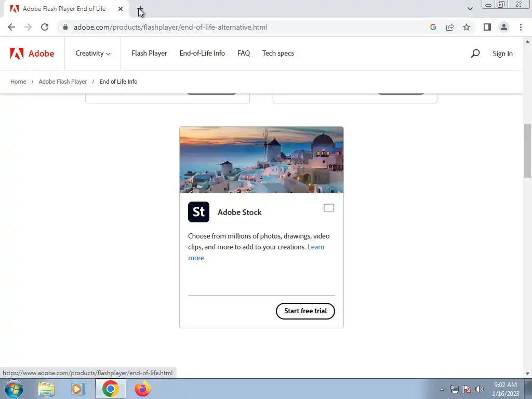Click the padlock site info icon
The width and height of the screenshot is (532, 399).
coord(65,27)
